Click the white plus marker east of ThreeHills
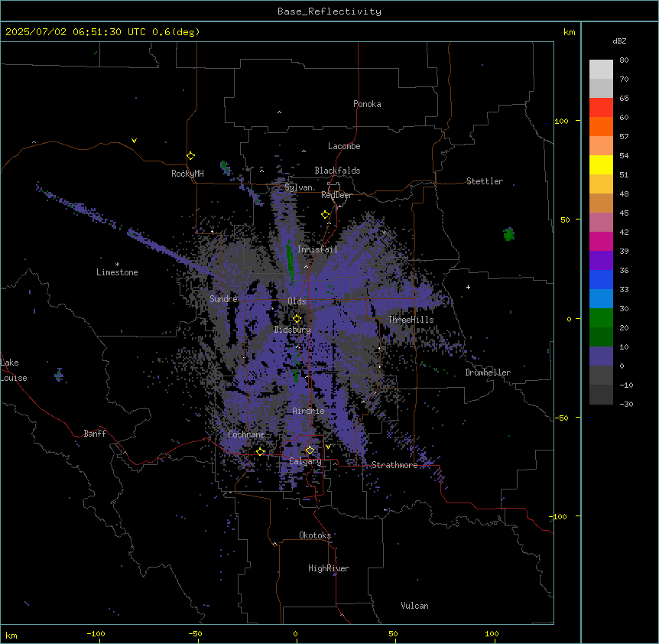The image size is (659, 644). point(468,287)
